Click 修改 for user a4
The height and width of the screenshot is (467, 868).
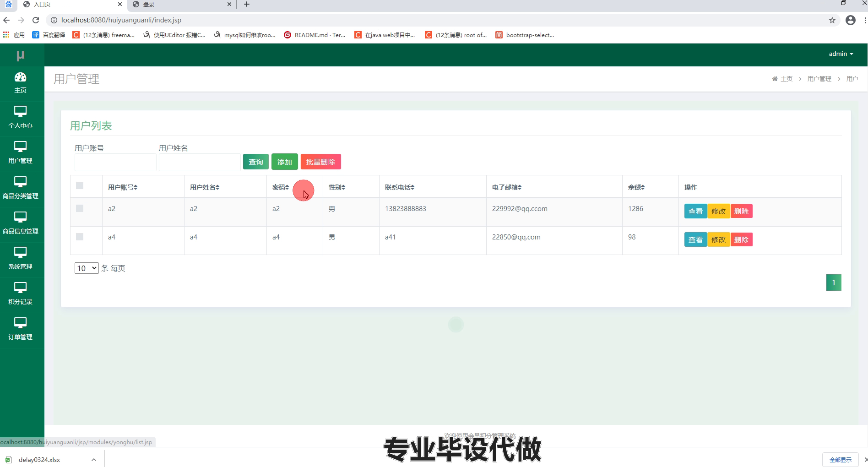click(719, 239)
